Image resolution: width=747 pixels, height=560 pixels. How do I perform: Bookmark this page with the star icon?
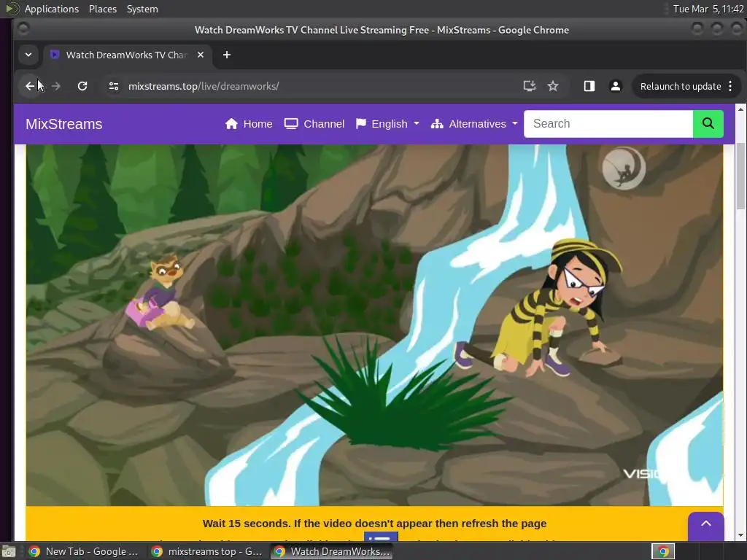[553, 86]
